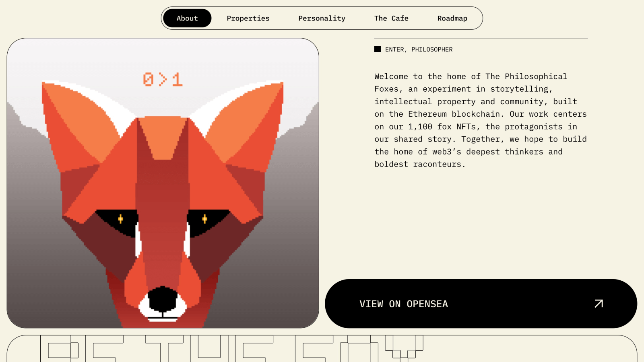Screen dimensions: 644x362
Task: Click the yellow pupil in fox's left-side eye
Action: pyautogui.click(x=120, y=219)
